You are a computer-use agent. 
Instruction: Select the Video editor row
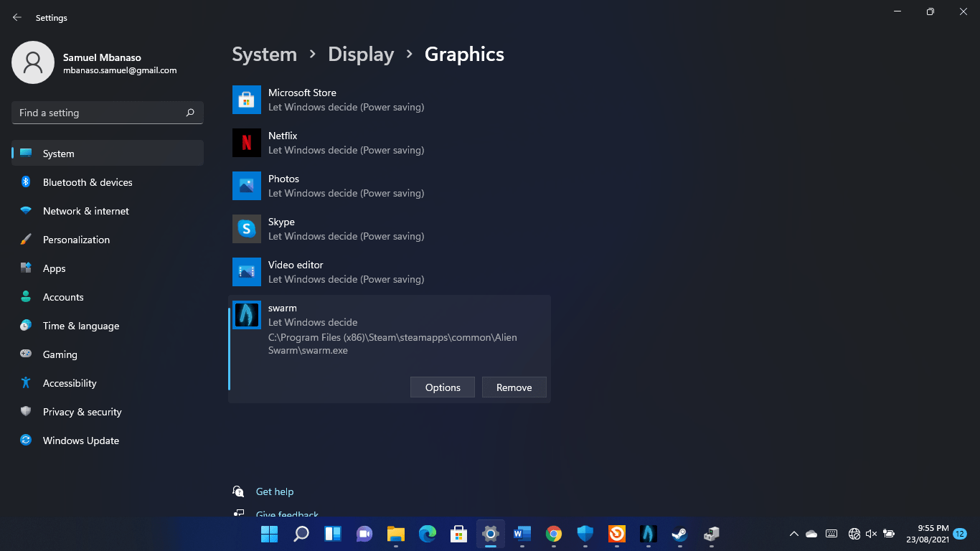coord(390,272)
